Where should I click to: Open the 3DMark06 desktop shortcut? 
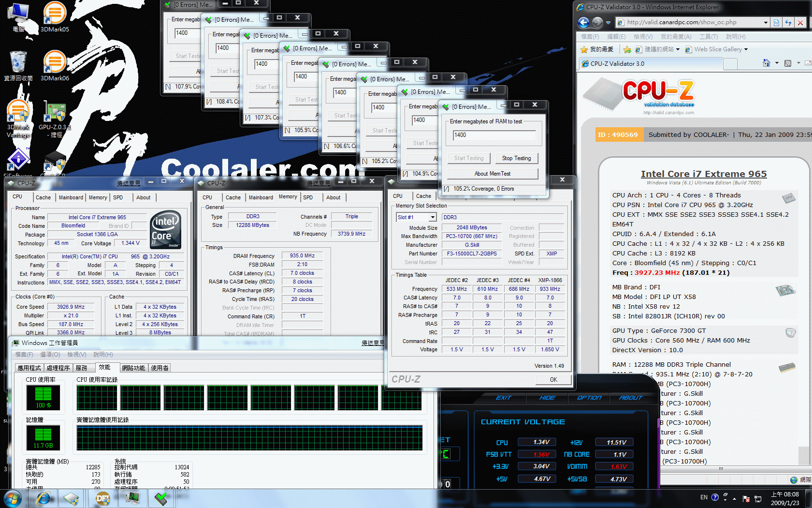[55, 66]
